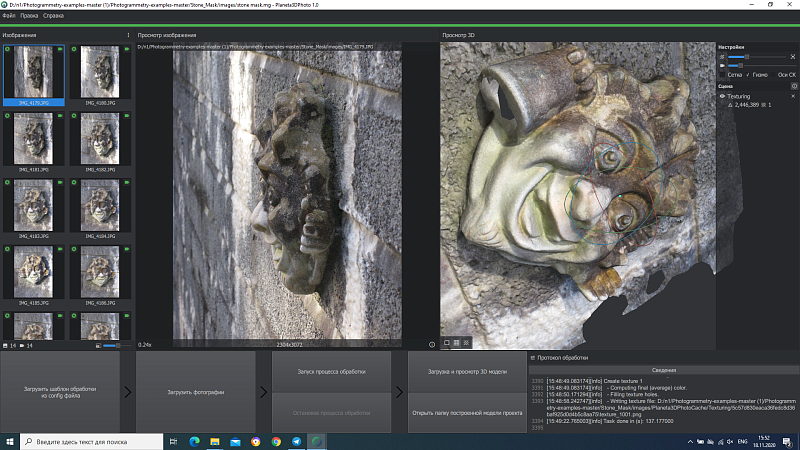Select thumbnail IMG_4186.JPG
Image resolution: width=800 pixels, height=450 pixels.
pos(100,276)
